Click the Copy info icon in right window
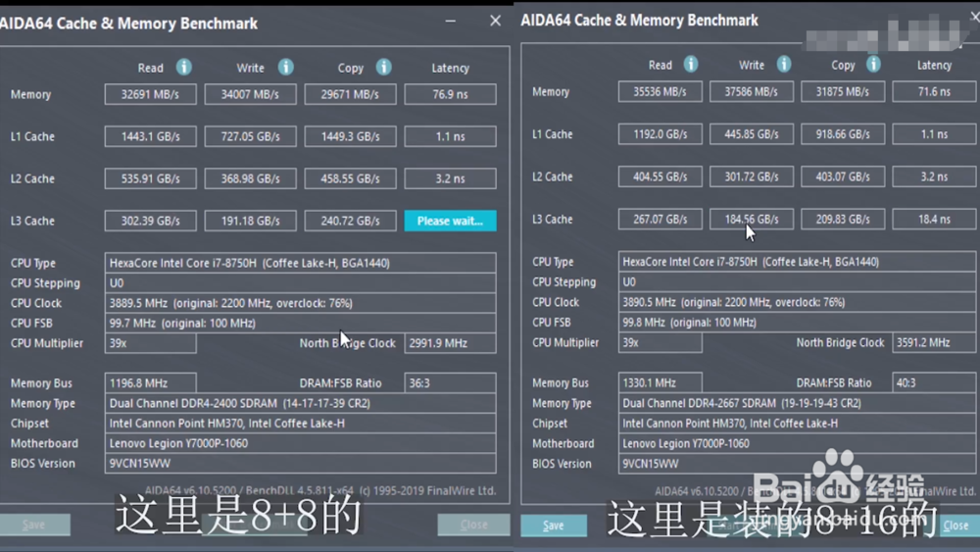Viewport: 980px width, 552px height. click(873, 64)
